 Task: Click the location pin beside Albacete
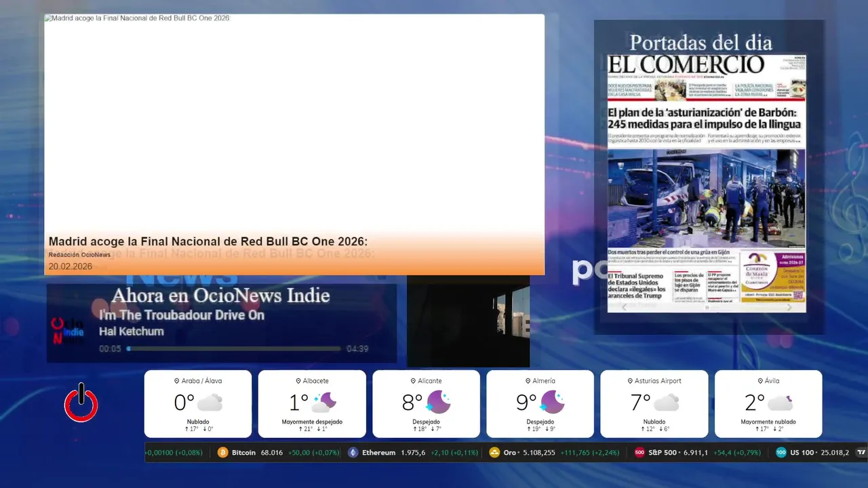(x=298, y=381)
